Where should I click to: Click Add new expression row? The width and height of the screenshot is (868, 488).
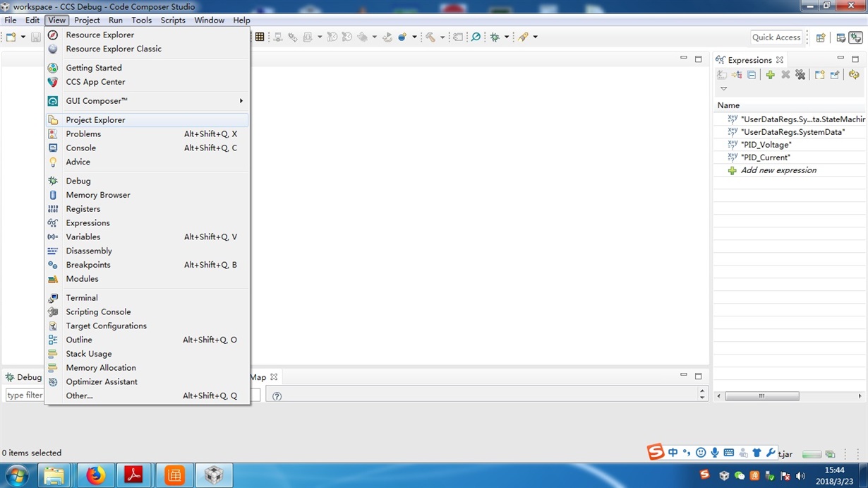pyautogui.click(x=790, y=170)
